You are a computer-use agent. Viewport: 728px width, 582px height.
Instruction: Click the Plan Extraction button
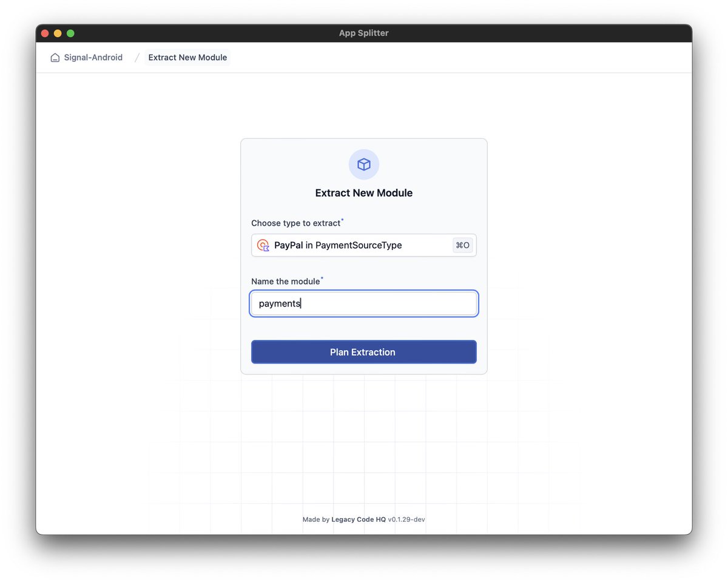(364, 352)
